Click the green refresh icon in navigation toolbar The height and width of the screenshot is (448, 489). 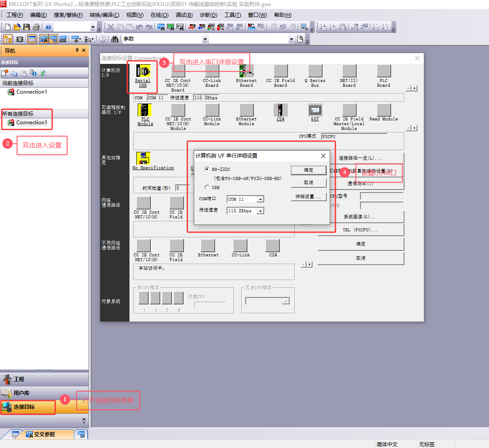43,73
